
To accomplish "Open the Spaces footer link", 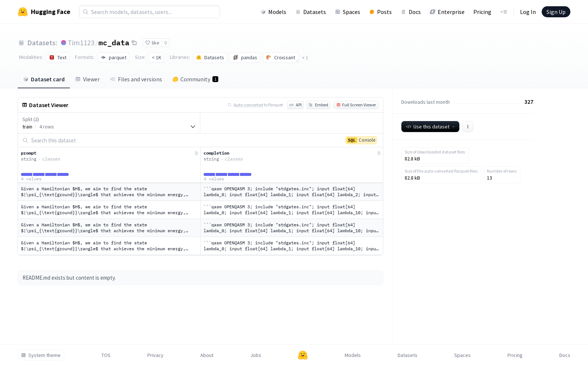I will (x=462, y=355).
